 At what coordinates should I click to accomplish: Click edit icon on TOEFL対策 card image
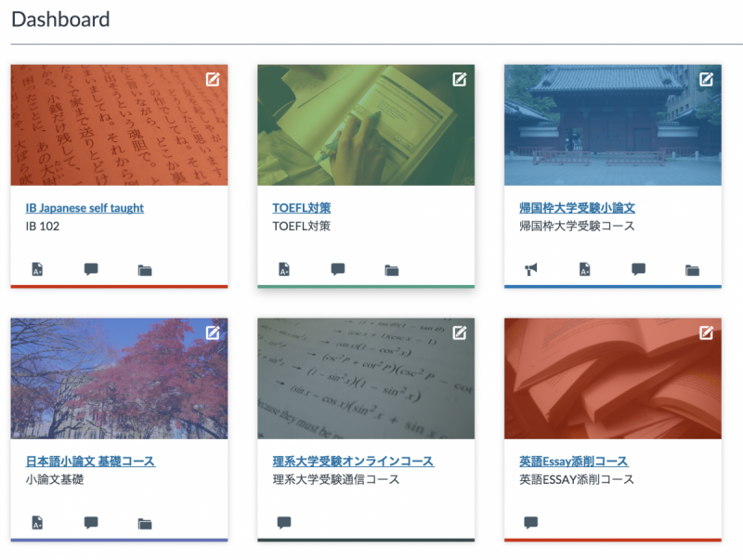pos(460,80)
